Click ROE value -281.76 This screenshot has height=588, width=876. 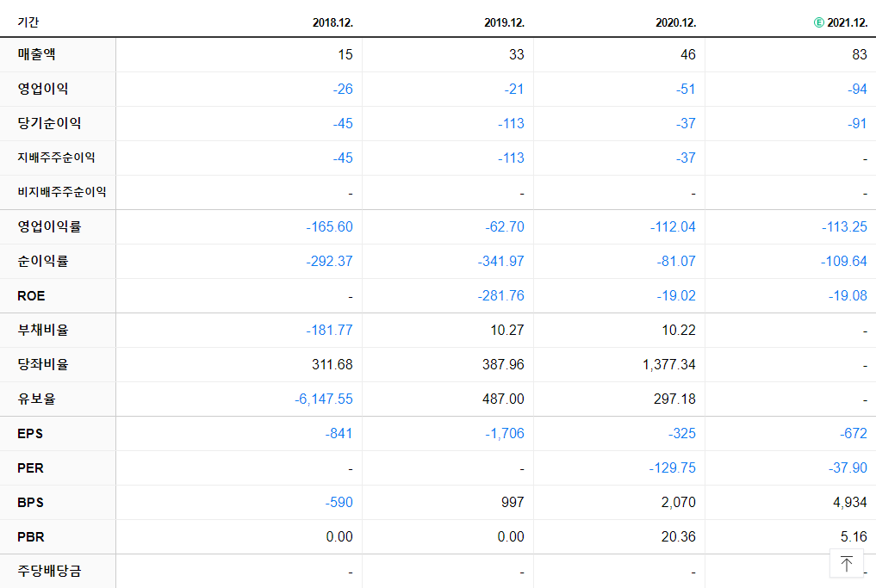pyautogui.click(x=500, y=296)
